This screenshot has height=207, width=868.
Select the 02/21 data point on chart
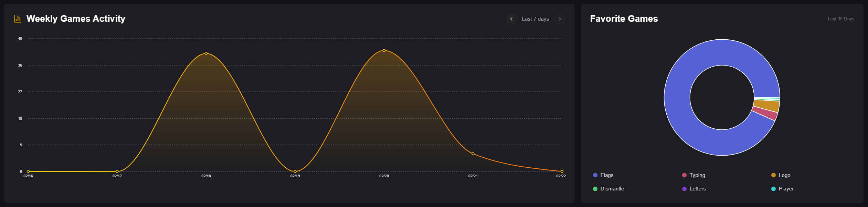pos(473,154)
